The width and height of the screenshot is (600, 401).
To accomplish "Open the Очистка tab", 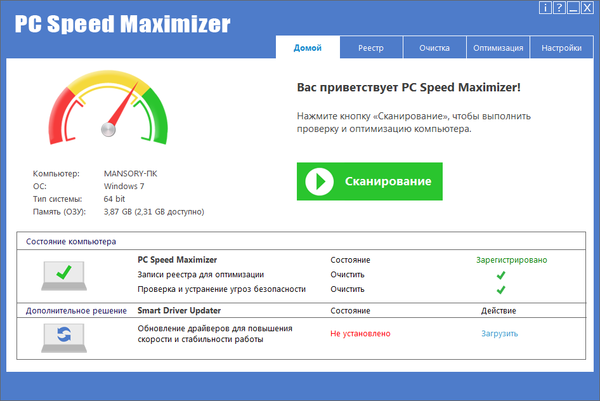I will point(434,48).
